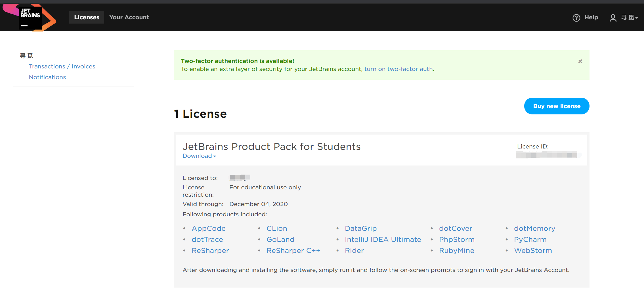
Task: Click the License ID label
Action: pyautogui.click(x=533, y=146)
